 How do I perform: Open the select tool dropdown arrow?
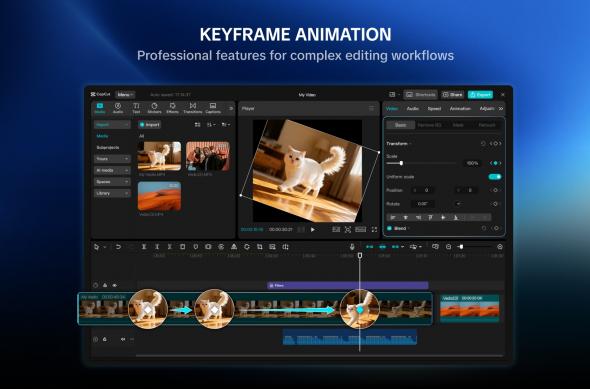point(105,247)
